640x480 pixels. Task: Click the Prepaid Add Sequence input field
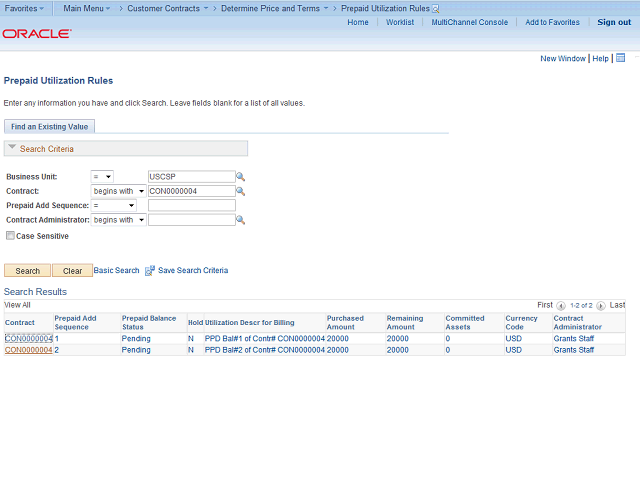pos(191,205)
